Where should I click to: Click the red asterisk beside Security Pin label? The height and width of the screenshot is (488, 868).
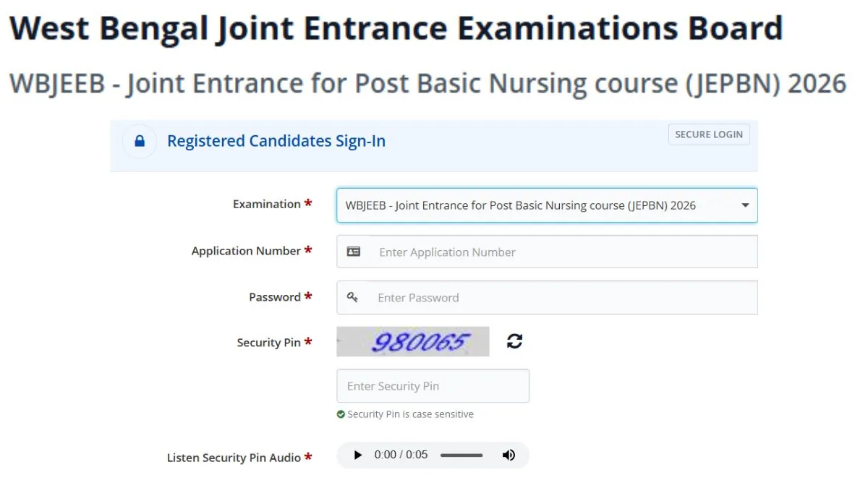coord(308,343)
